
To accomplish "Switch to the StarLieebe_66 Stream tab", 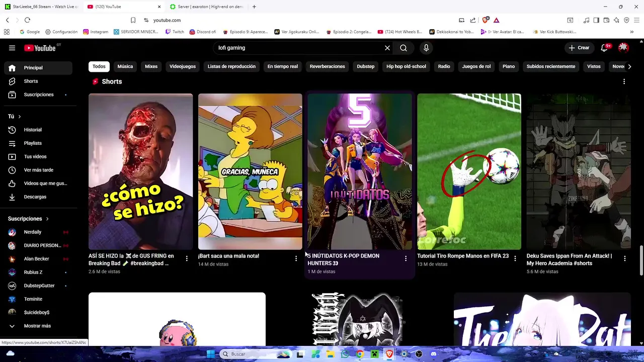I will (41, 7).
